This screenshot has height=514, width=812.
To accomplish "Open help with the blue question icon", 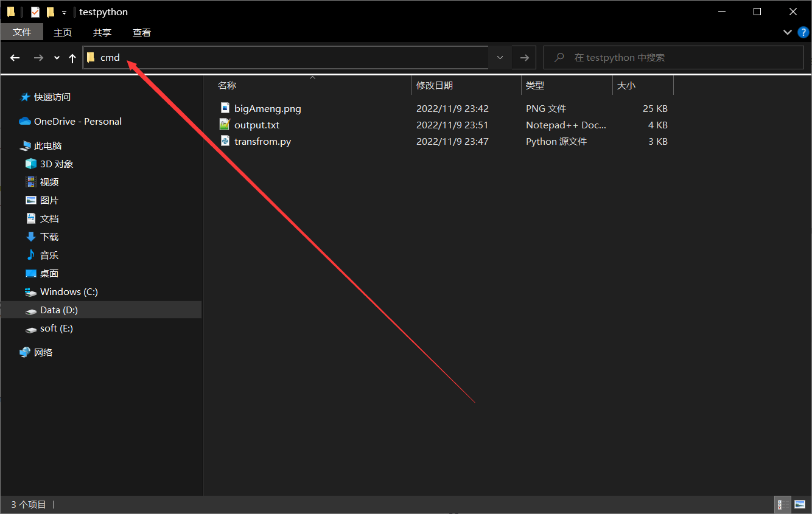I will (802, 32).
